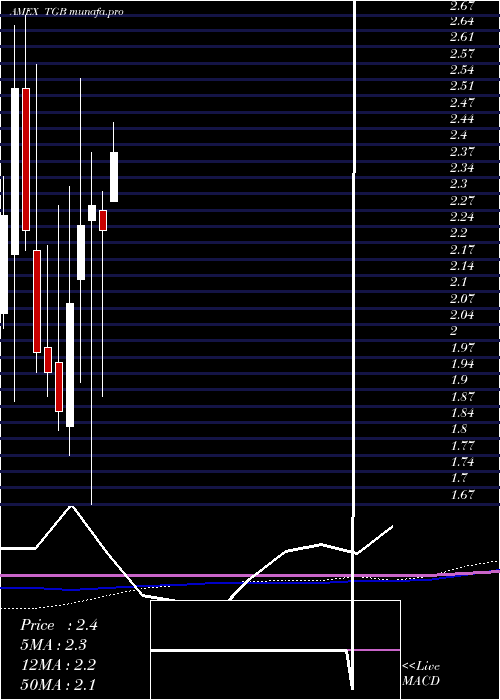500x700 pixels.
Task: Click the 2.51 price axis label
Action: 462,86
